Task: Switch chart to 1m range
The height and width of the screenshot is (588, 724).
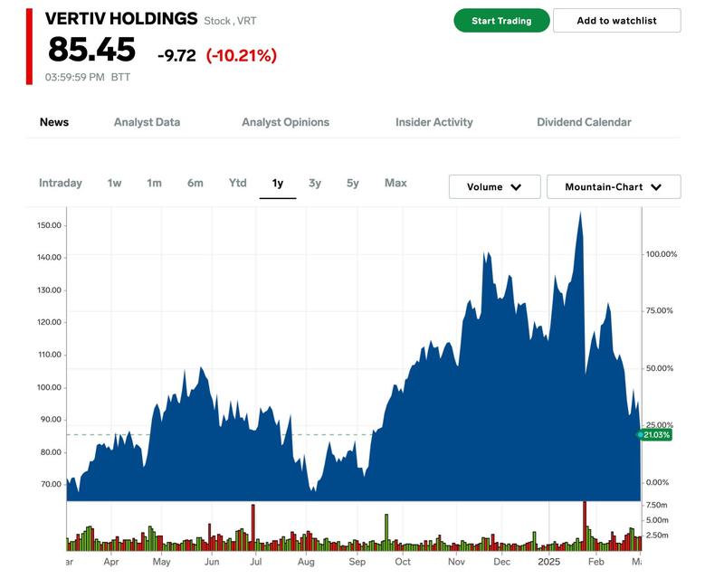Action: 154,183
